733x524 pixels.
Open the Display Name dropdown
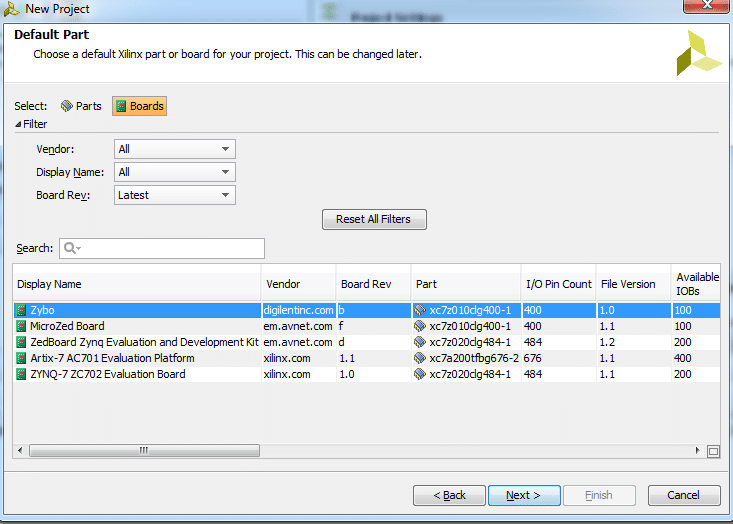[x=175, y=172]
